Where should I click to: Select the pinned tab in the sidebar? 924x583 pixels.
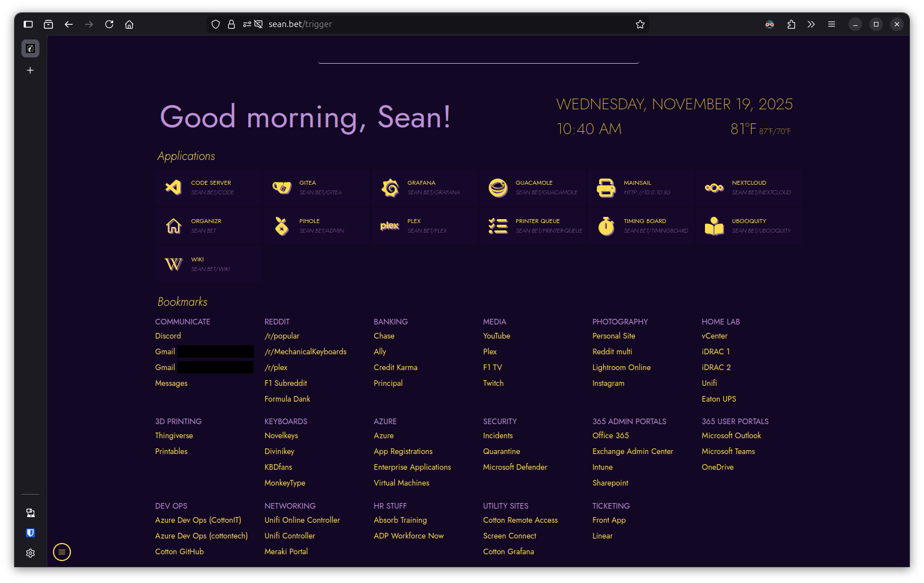(x=30, y=48)
